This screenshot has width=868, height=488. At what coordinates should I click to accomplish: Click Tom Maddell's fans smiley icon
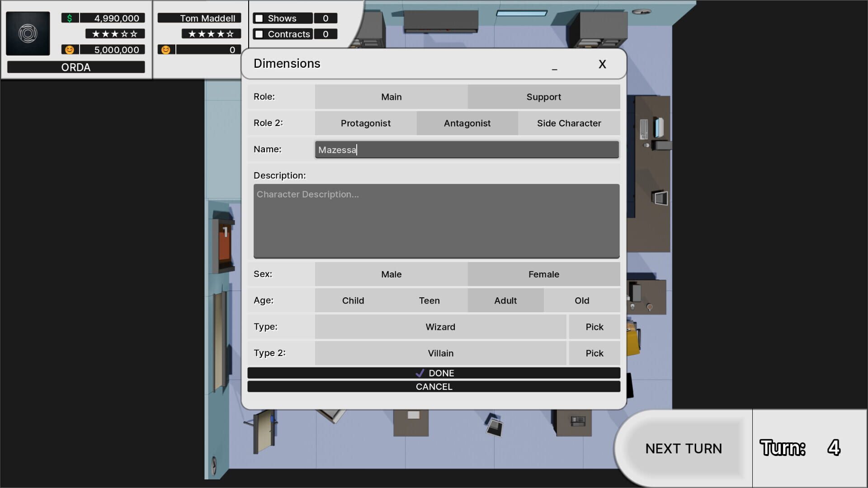pos(166,49)
